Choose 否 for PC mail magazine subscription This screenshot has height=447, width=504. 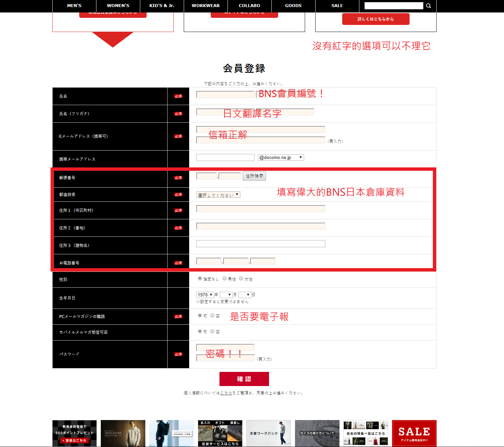pos(212,316)
